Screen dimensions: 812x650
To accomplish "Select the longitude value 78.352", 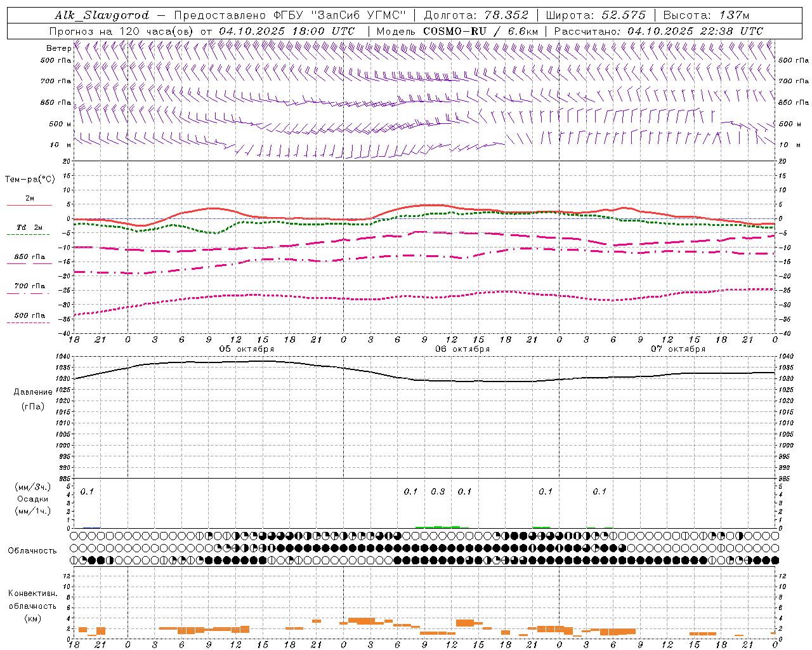I will pos(506,15).
